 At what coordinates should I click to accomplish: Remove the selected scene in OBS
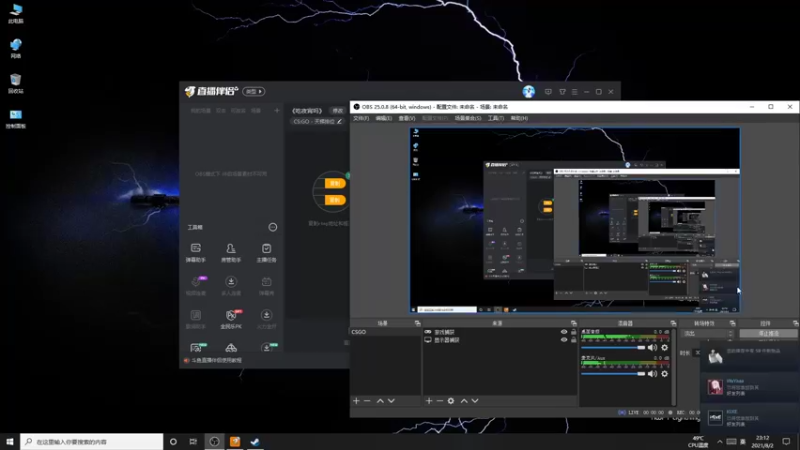367,401
